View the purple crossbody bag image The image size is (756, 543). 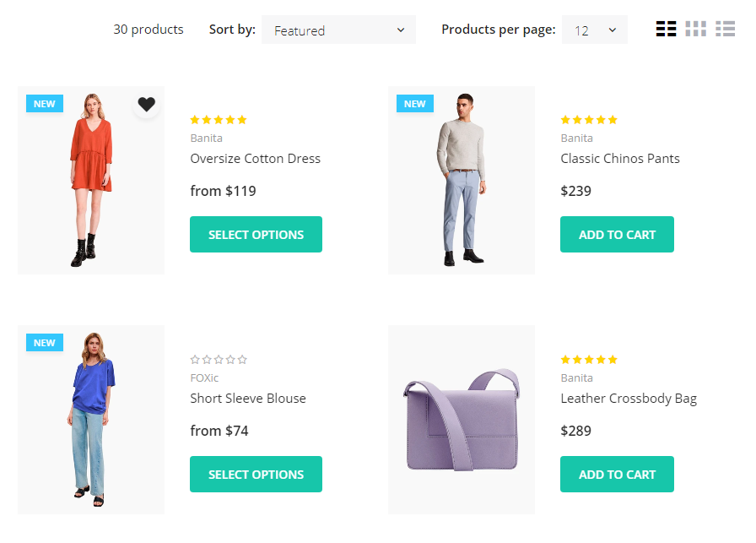(x=462, y=420)
